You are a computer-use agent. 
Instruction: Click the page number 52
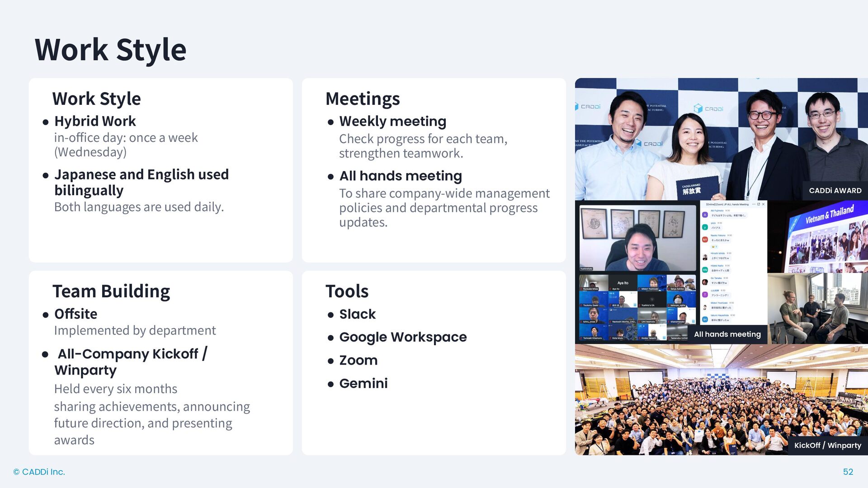coord(848,472)
